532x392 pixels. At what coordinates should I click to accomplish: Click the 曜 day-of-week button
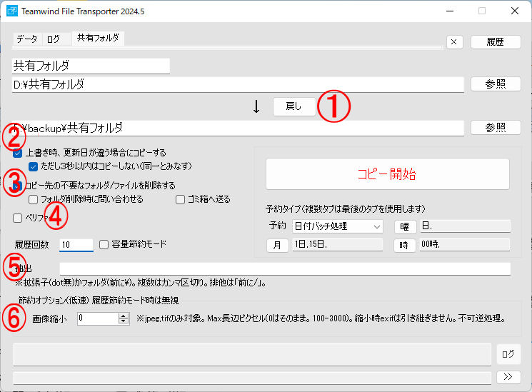pyautogui.click(x=405, y=226)
